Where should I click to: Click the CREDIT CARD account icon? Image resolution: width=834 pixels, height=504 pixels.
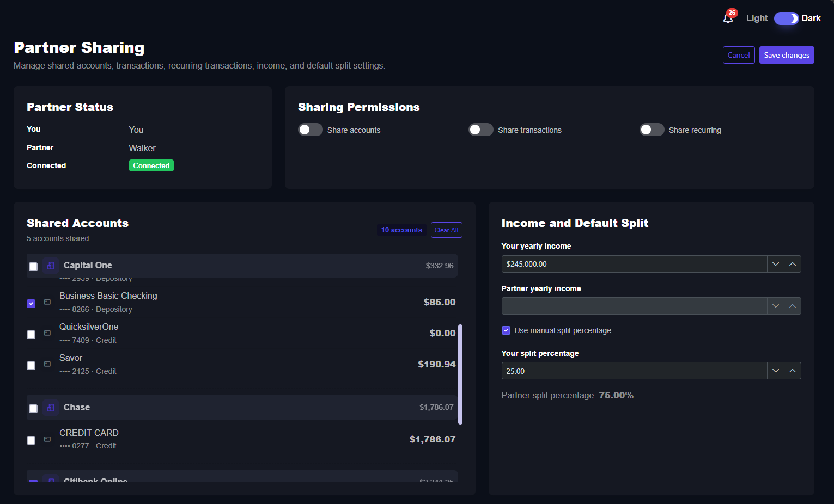tap(47, 439)
